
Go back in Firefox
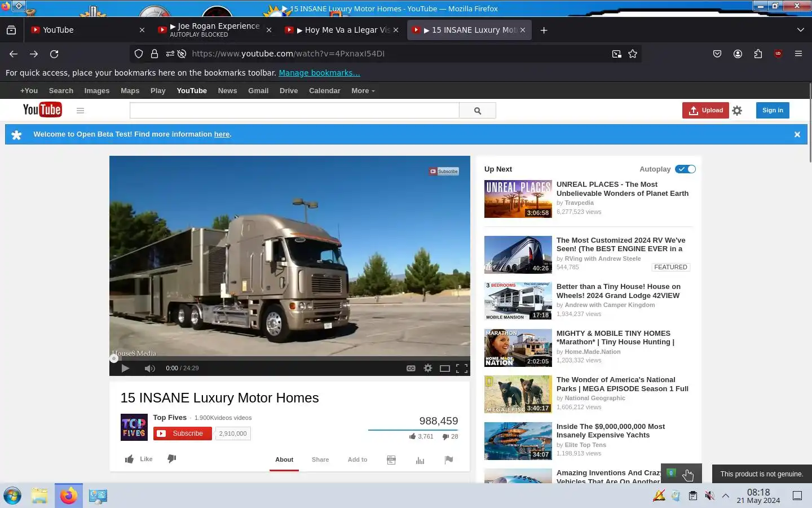(x=14, y=54)
